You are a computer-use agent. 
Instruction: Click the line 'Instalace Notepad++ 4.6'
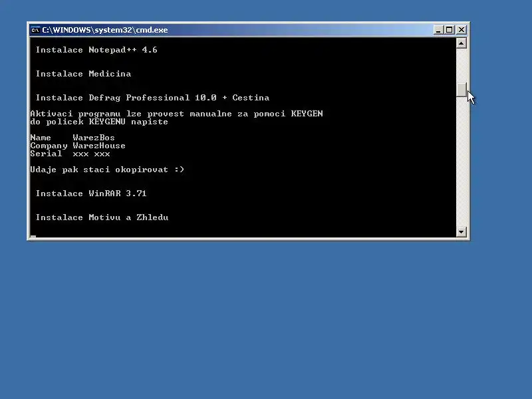coord(96,50)
